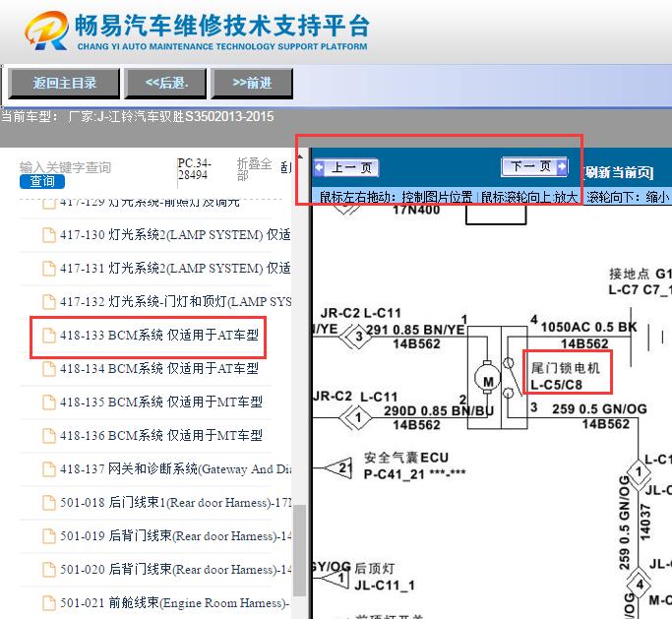
Task: Click page icon beside 418-134
Action: 49,369
